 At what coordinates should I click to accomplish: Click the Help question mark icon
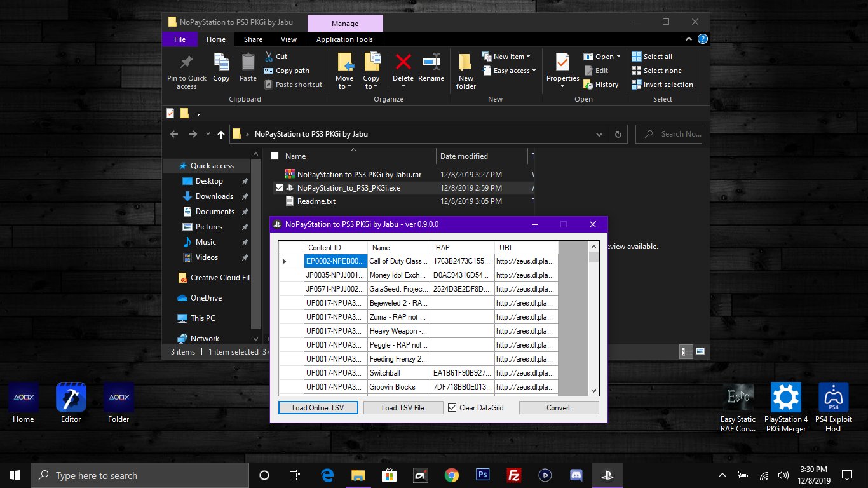tap(702, 39)
